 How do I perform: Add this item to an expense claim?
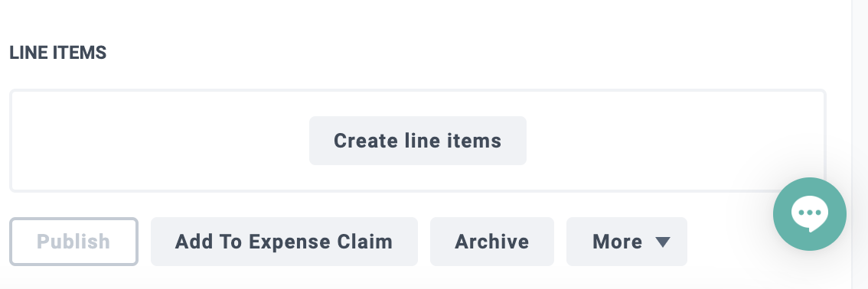pyautogui.click(x=284, y=242)
